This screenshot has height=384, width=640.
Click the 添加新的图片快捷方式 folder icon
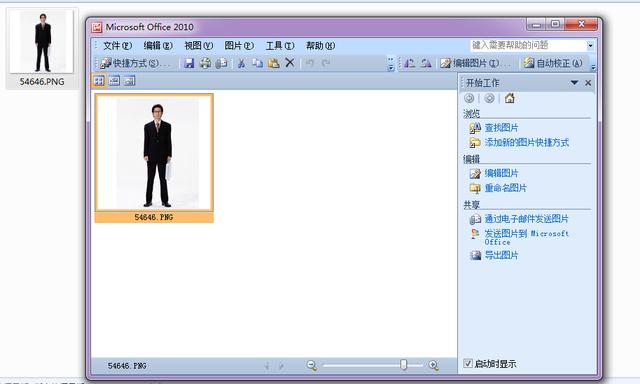475,142
